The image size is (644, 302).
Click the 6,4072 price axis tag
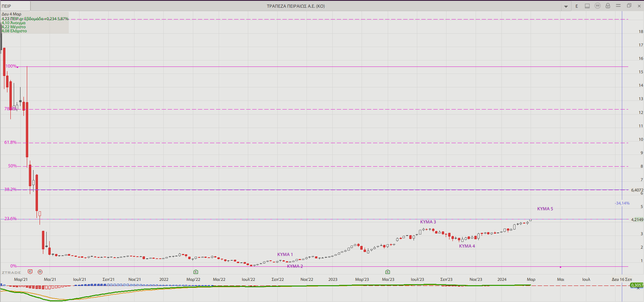[637, 190]
